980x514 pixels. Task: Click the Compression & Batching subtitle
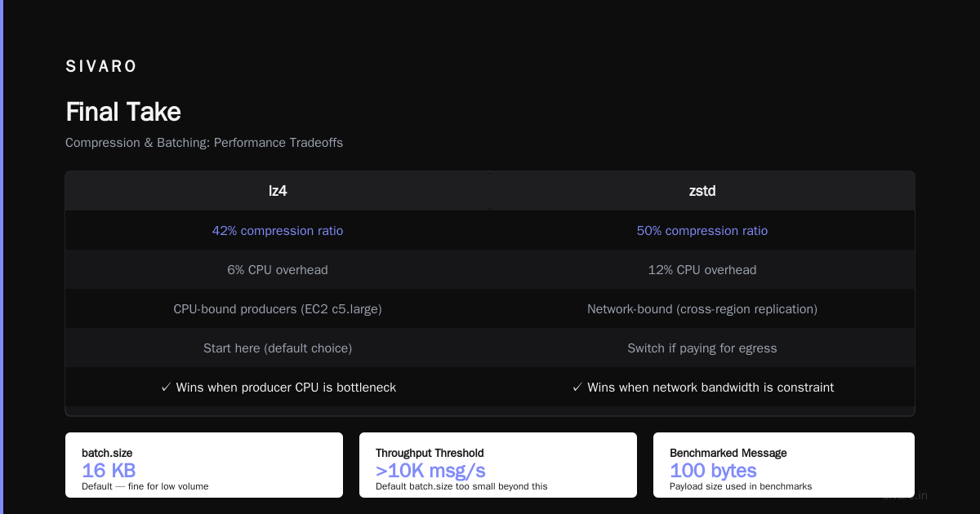point(204,143)
